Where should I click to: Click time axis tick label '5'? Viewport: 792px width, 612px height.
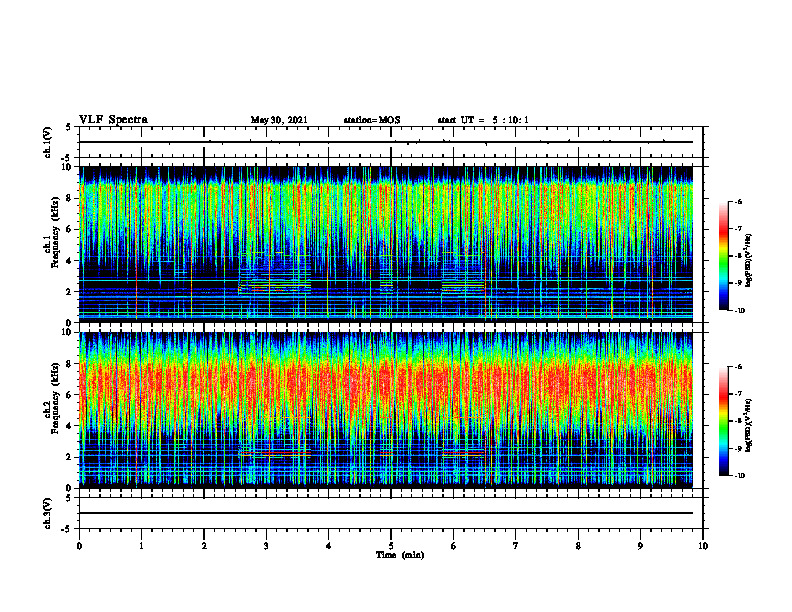391,546
